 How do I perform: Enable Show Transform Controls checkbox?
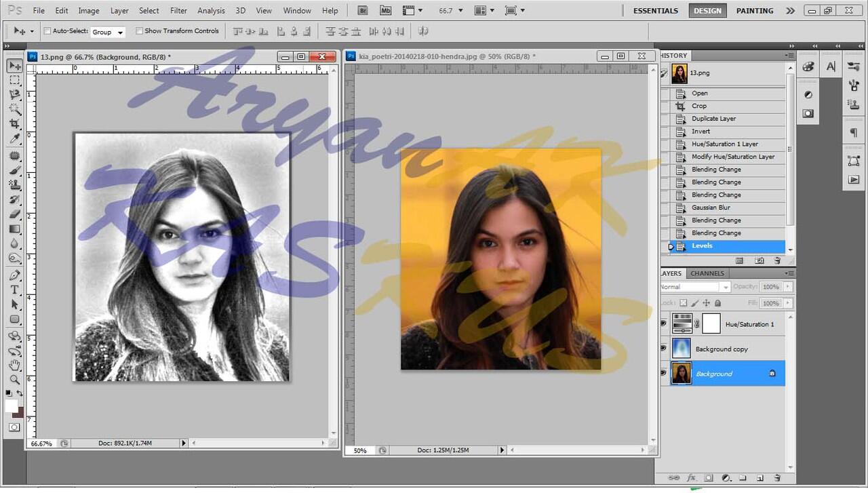[x=140, y=31]
